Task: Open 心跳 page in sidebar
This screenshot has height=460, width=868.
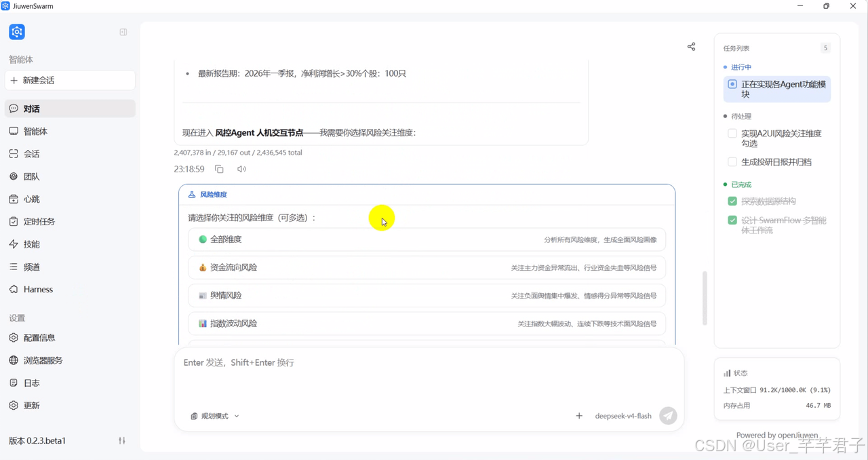Action: click(x=70, y=199)
